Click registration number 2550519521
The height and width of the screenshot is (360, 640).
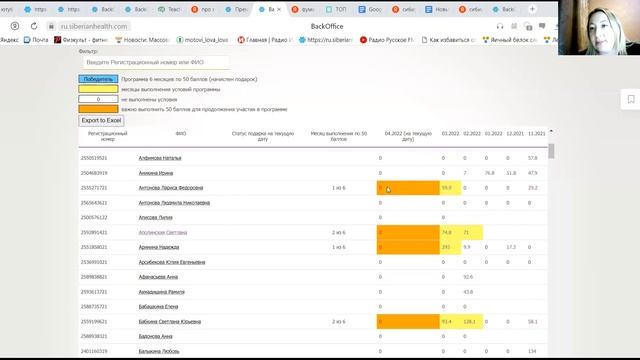click(94, 158)
